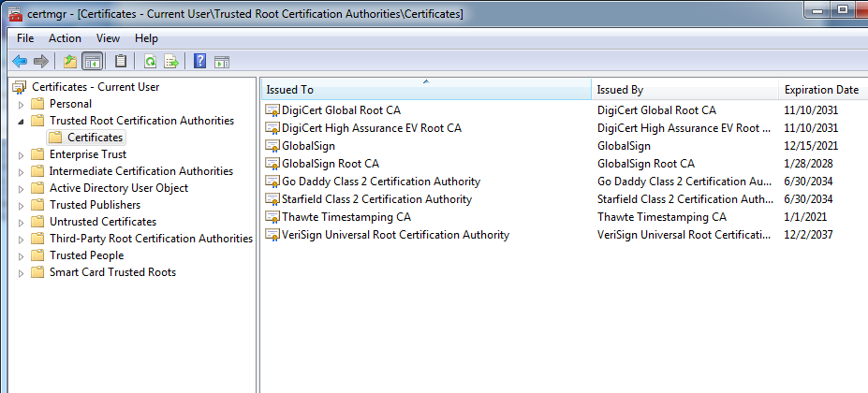
Task: Open Help via the question mark icon
Action: click(x=199, y=62)
